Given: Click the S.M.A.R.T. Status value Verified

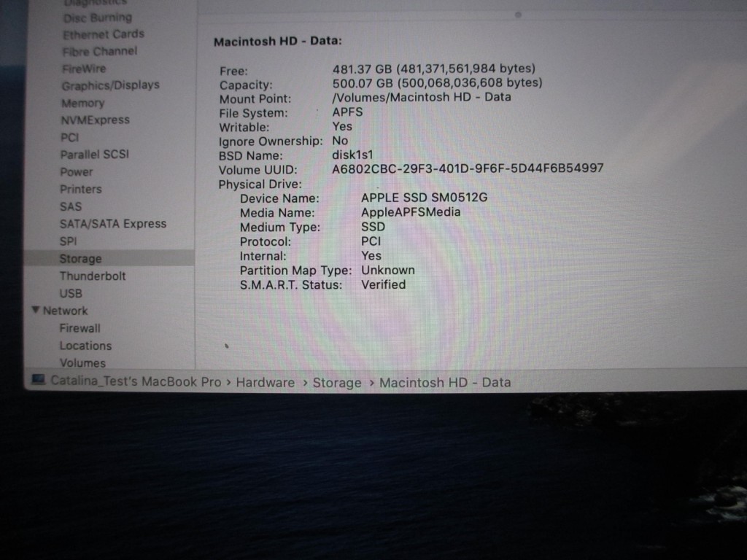Looking at the screenshot, I should 384,284.
